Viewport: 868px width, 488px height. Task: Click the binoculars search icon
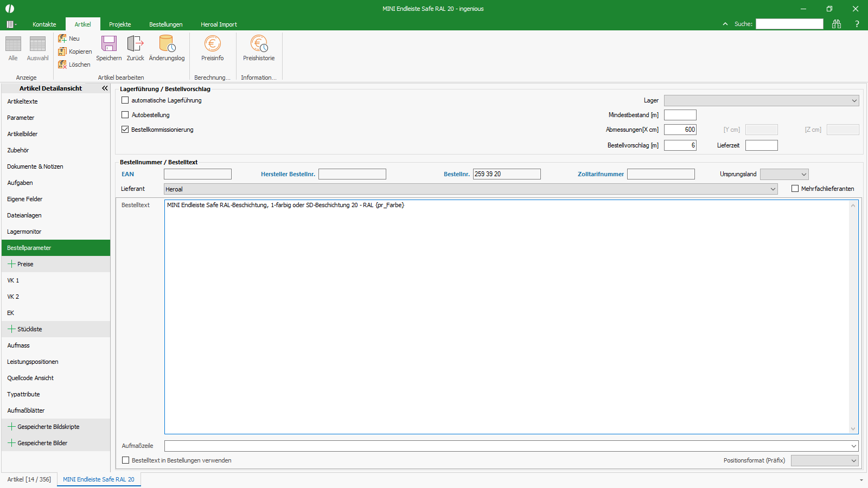point(837,24)
